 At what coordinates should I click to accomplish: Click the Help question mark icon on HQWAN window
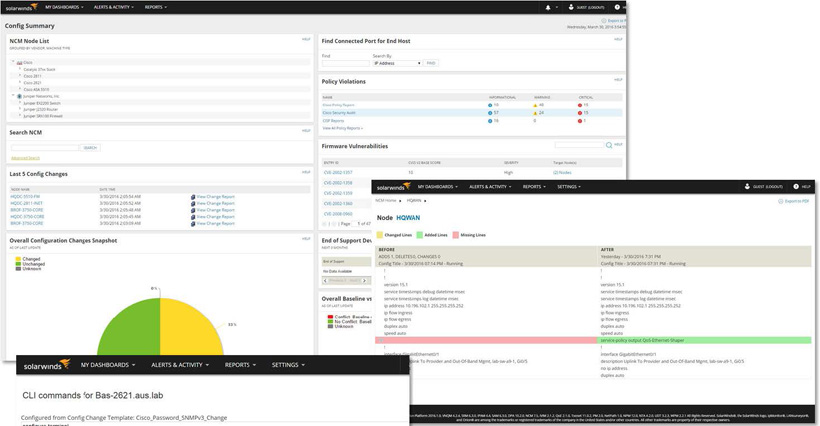coord(796,187)
